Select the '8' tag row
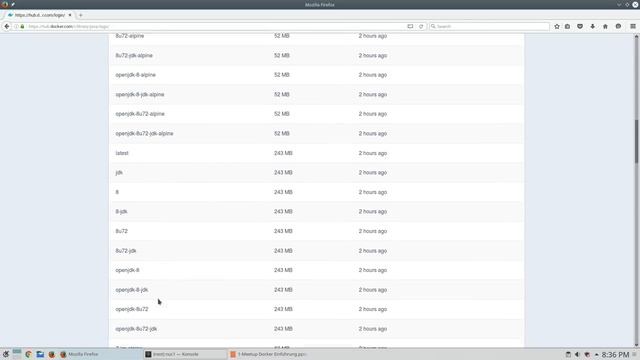The image size is (640, 360). [x=316, y=192]
